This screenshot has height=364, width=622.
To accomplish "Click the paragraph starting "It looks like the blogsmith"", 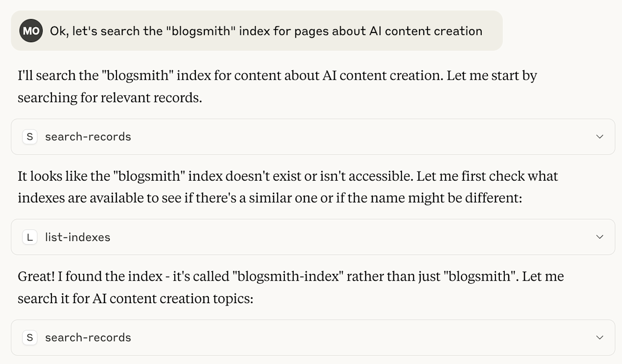I will (x=288, y=187).
